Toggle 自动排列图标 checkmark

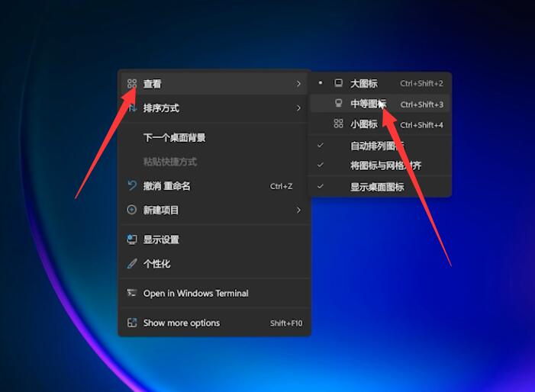(320, 145)
